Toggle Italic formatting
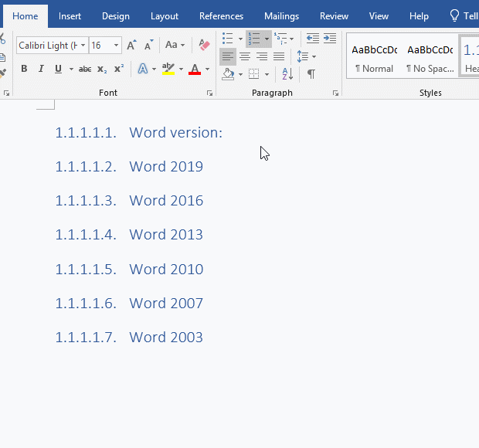Viewport: 479px width, 448px height. tap(41, 69)
